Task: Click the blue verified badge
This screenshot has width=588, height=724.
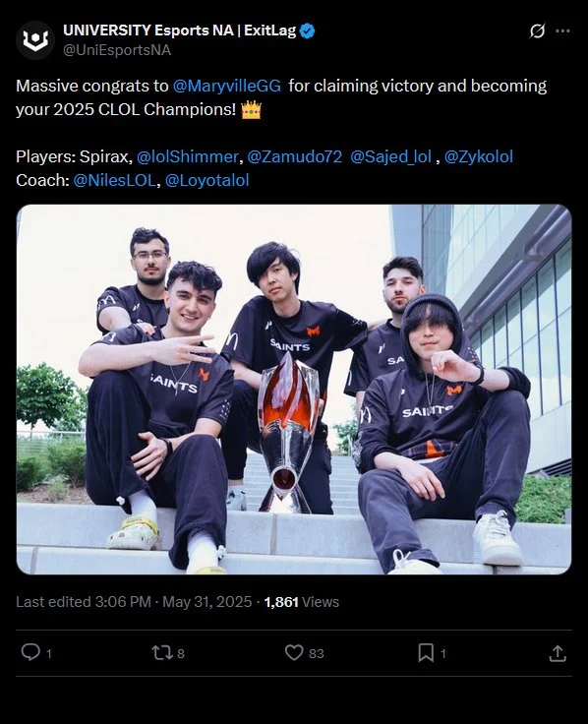Action: coord(308,30)
